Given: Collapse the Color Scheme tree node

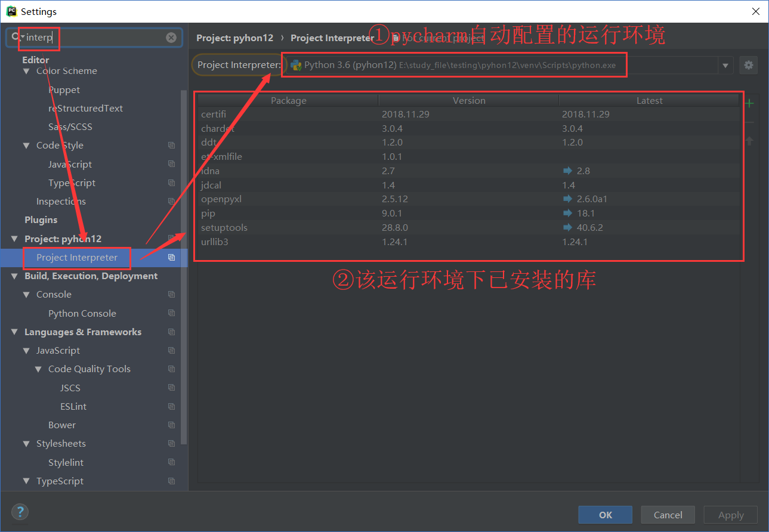Looking at the screenshot, I should 26,71.
